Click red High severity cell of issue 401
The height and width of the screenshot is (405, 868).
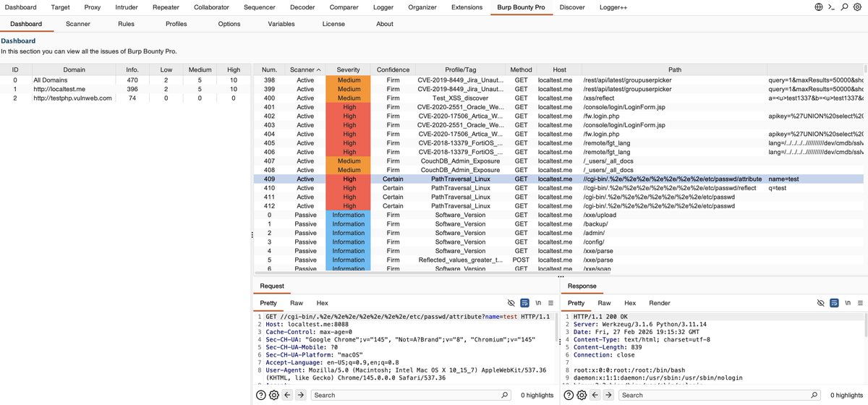[x=349, y=107]
